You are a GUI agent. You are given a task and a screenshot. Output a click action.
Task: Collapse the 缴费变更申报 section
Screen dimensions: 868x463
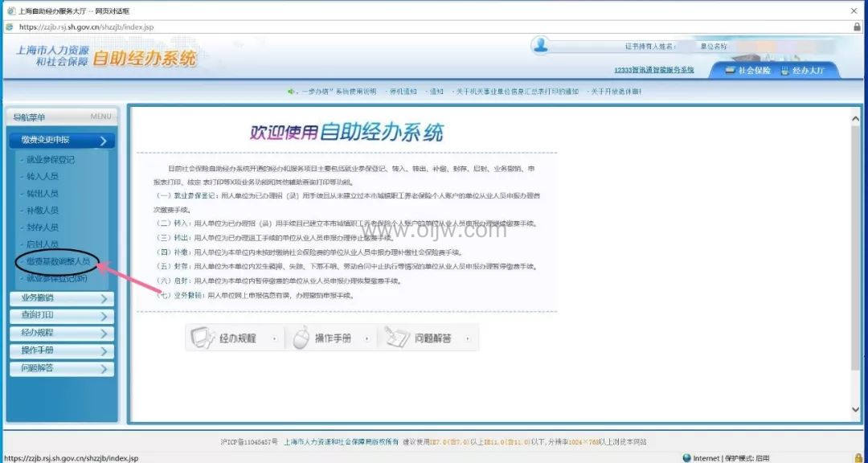pyautogui.click(x=62, y=141)
